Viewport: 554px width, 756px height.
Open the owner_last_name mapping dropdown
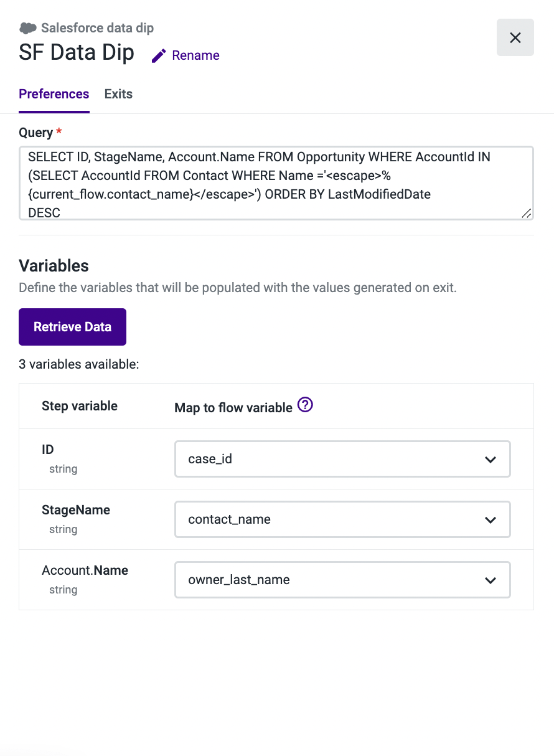click(x=342, y=580)
